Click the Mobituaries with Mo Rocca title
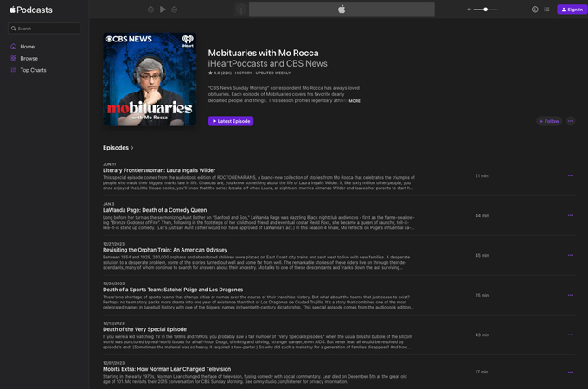Screen dimensions: 588x389 click(263, 54)
